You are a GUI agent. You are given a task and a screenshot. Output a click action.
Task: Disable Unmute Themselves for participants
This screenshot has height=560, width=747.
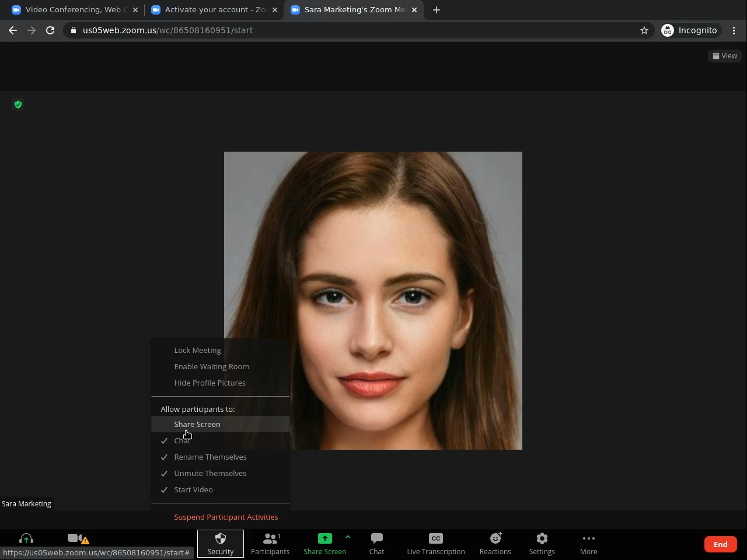(x=210, y=473)
